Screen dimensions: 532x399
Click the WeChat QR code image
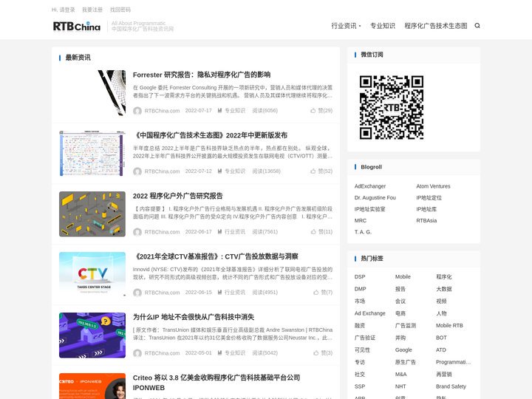coord(392,107)
